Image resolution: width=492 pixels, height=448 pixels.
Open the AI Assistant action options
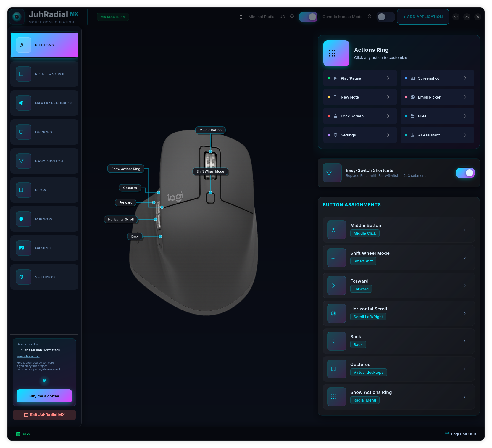pos(437,135)
